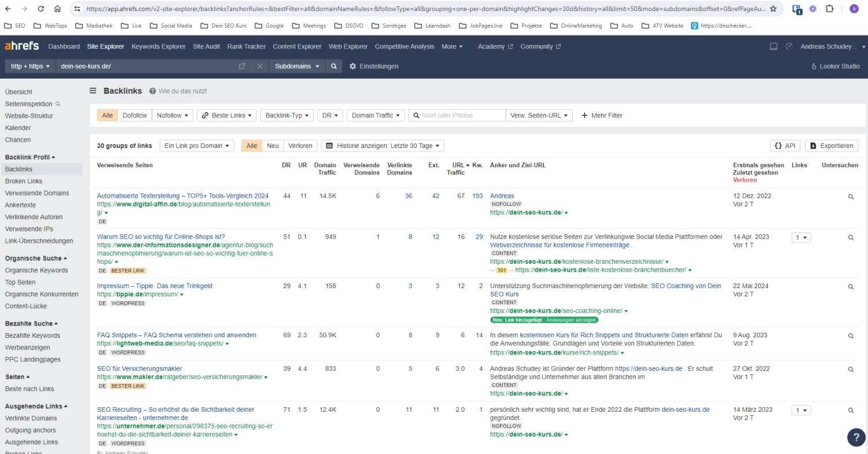Image resolution: width=868 pixels, height=454 pixels.
Task: Open the Verw. Seiten-URL dropdown
Action: point(539,116)
